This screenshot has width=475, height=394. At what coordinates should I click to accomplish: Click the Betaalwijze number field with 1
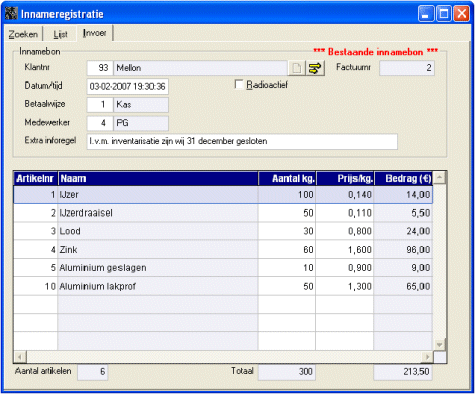coord(100,105)
